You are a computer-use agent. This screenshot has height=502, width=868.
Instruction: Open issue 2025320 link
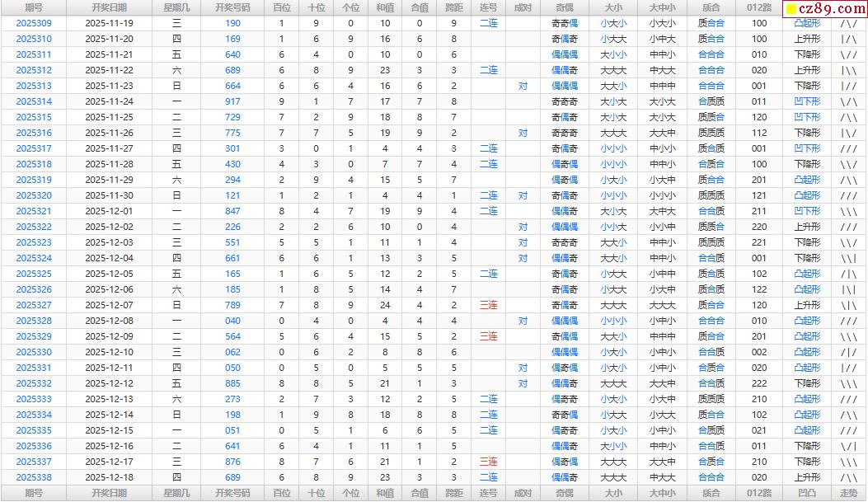click(34, 195)
